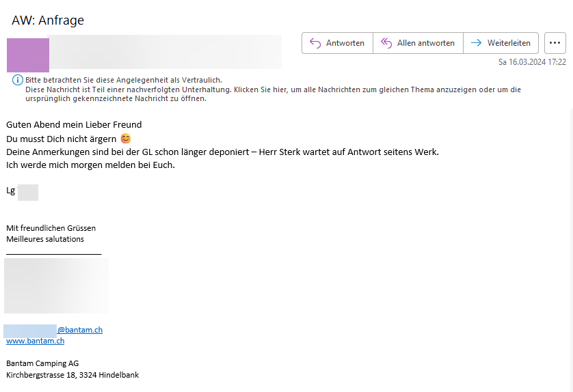The image size is (573, 392).
Task: Forward the email using Weiterleiten
Action: pyautogui.click(x=501, y=43)
